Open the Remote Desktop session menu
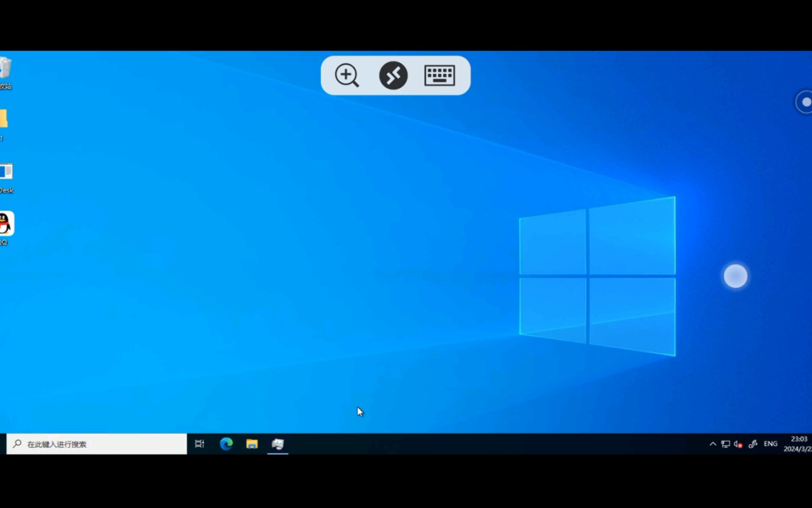This screenshot has width=812, height=508. (393, 75)
